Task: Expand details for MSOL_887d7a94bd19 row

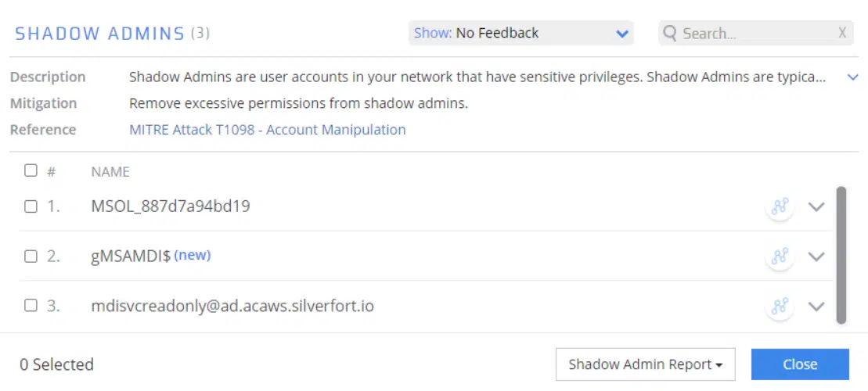Action: (816, 207)
